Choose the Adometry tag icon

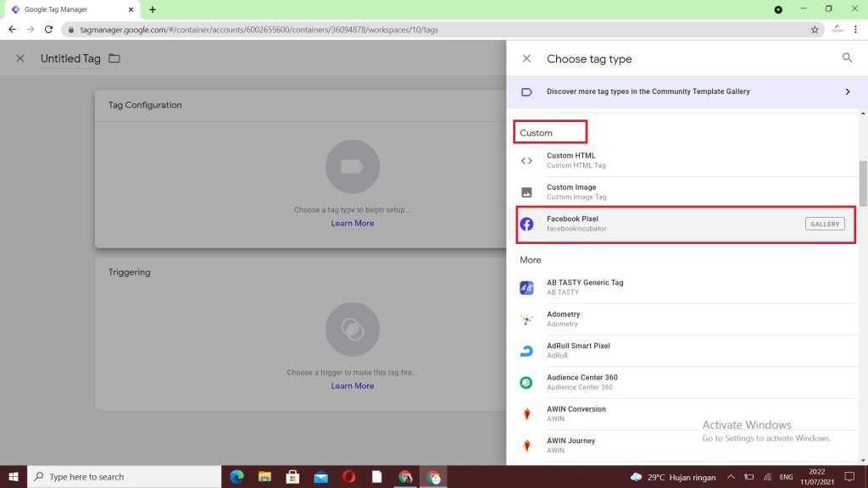point(526,319)
